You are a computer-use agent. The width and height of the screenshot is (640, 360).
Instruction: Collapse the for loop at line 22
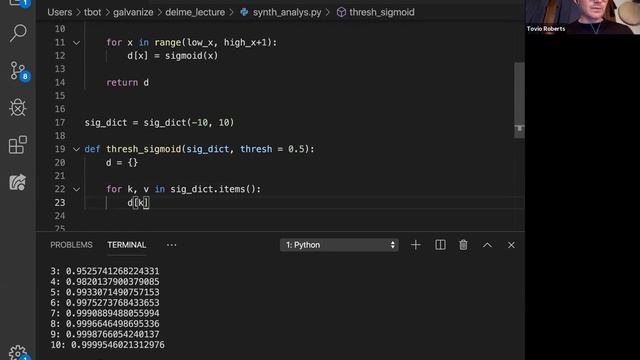tap(76, 189)
